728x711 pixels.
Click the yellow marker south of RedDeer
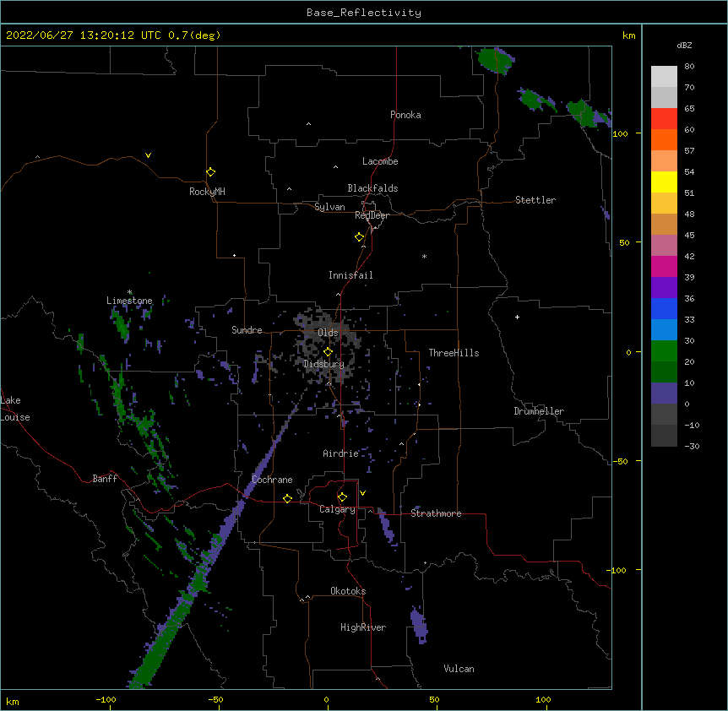coord(360,237)
